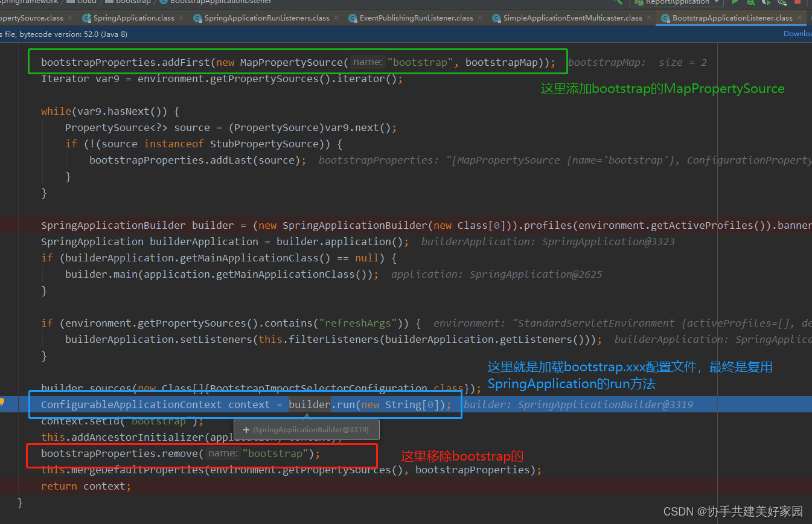Click 'builderApplication.setListeners' call

pyautogui.click(x=159, y=339)
